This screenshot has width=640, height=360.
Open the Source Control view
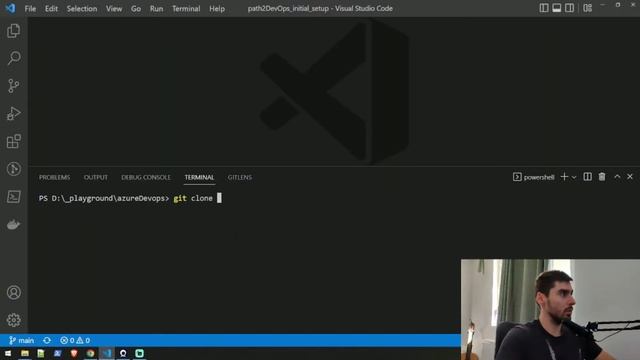[13, 86]
